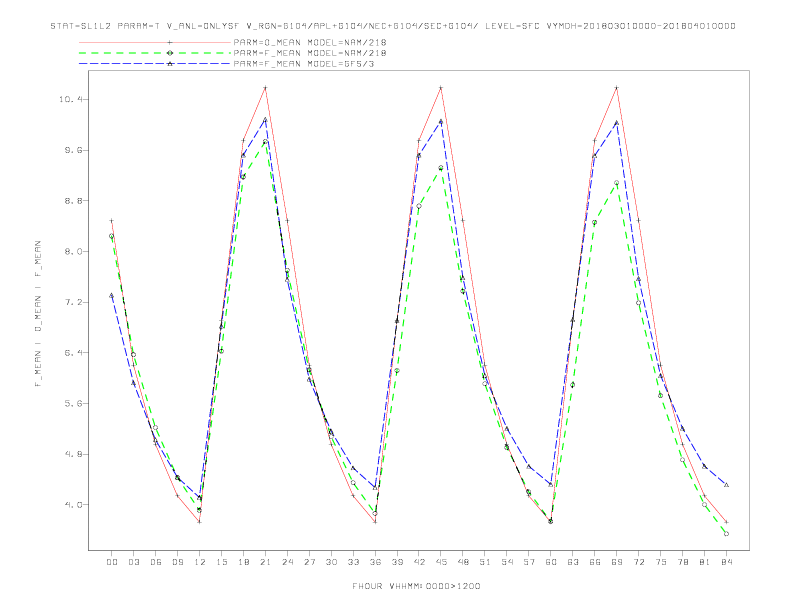Click x-axis tick label 12
The height and width of the screenshot is (612, 792).
pyautogui.click(x=200, y=562)
